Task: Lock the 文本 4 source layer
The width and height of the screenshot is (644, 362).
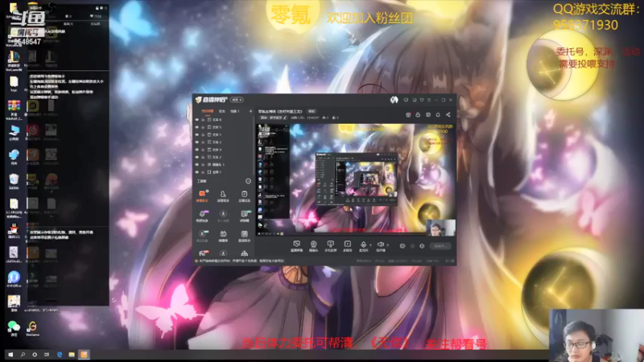Action: (x=203, y=150)
